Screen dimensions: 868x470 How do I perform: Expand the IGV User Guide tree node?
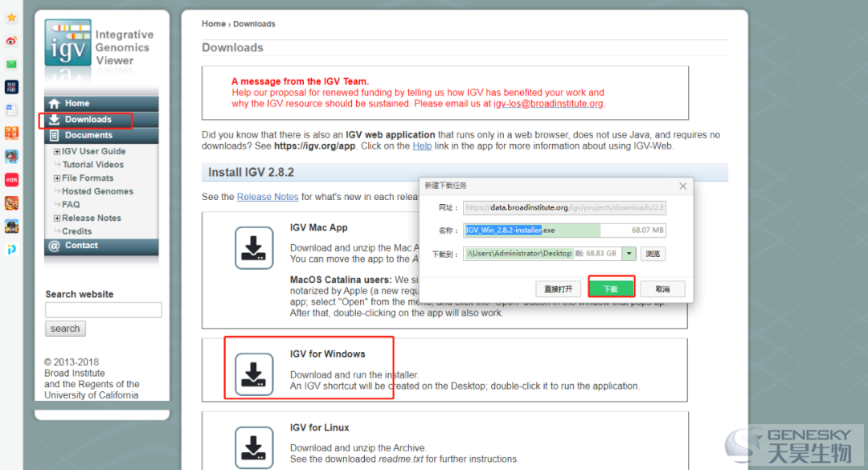(x=56, y=151)
